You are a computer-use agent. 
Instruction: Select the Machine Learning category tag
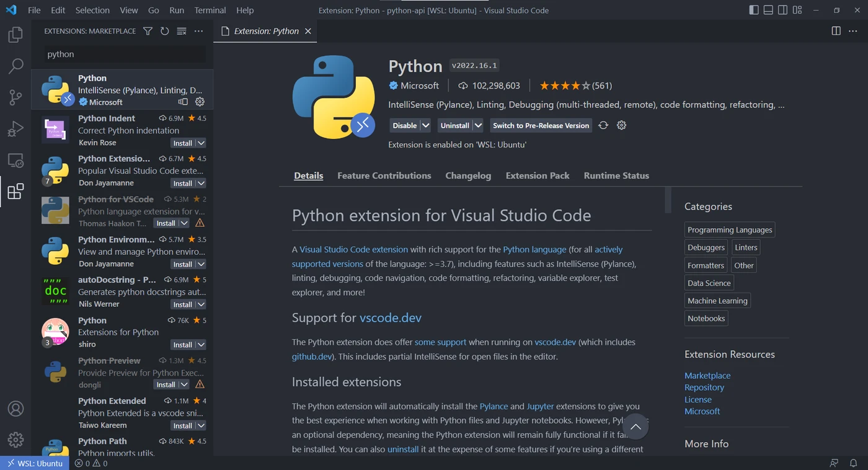717,301
